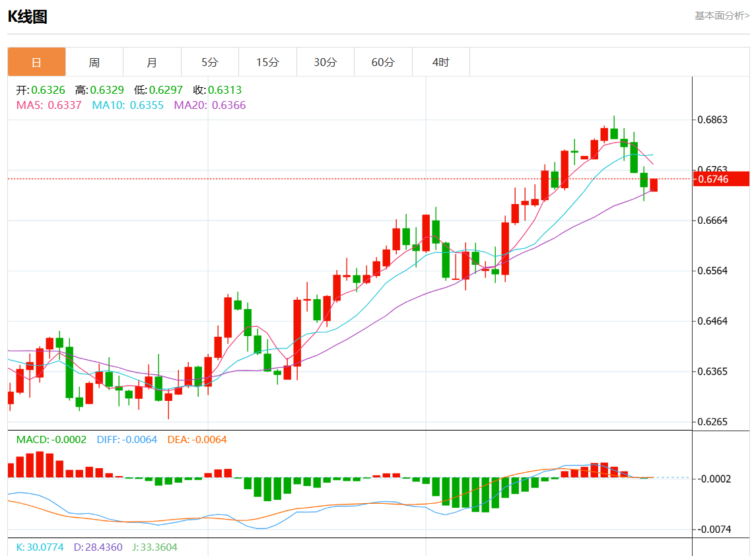The width and height of the screenshot is (756, 556).
Task: Click the DEA: -0.0064 indicator label
Action: click(x=197, y=440)
